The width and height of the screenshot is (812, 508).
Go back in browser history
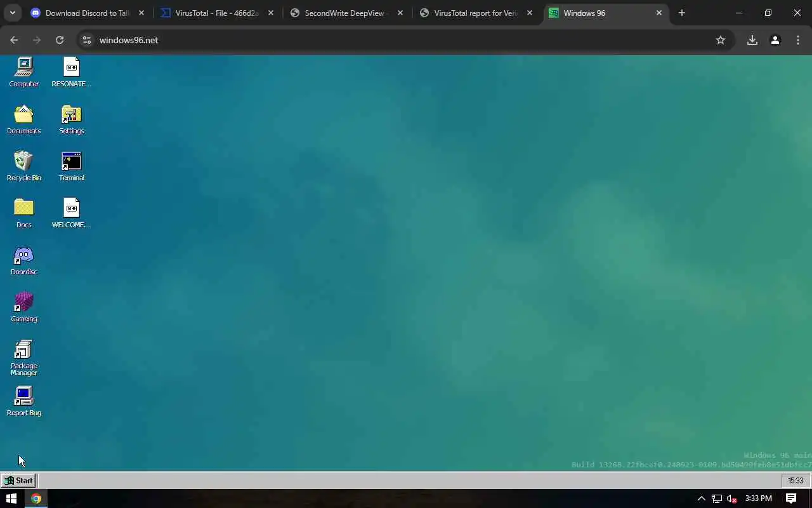pos(14,40)
